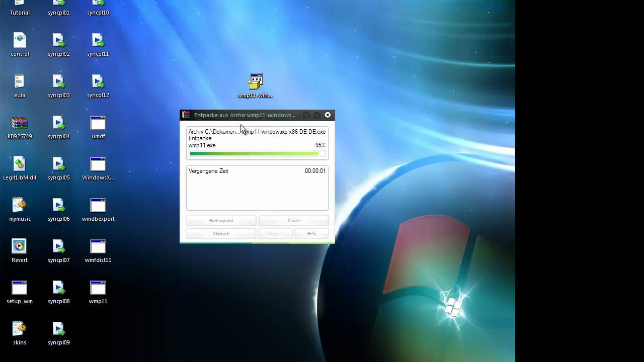Select the wmp11 desktop icon

[x=98, y=292]
